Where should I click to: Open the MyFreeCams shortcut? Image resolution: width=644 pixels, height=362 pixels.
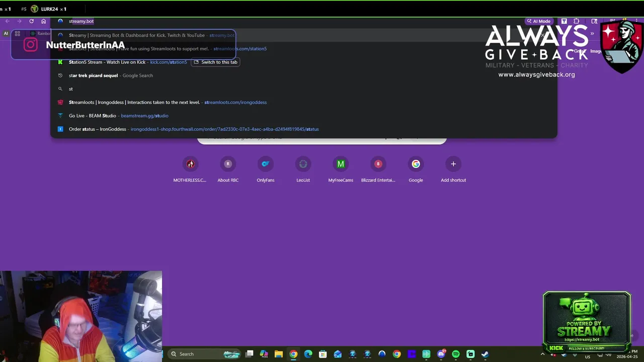click(x=341, y=170)
